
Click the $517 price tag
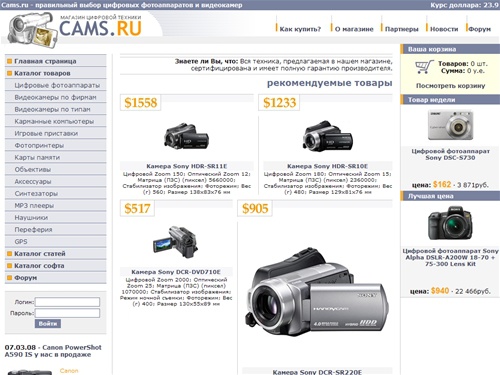(x=137, y=208)
